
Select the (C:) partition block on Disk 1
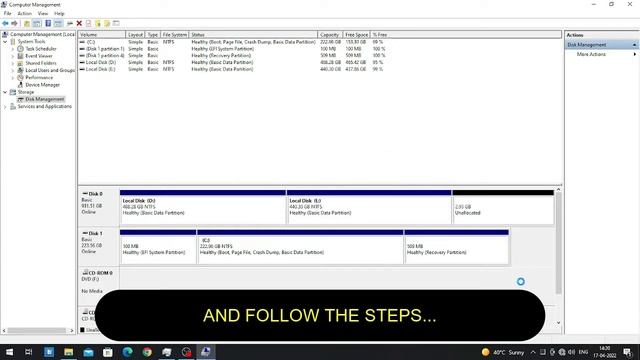point(300,247)
